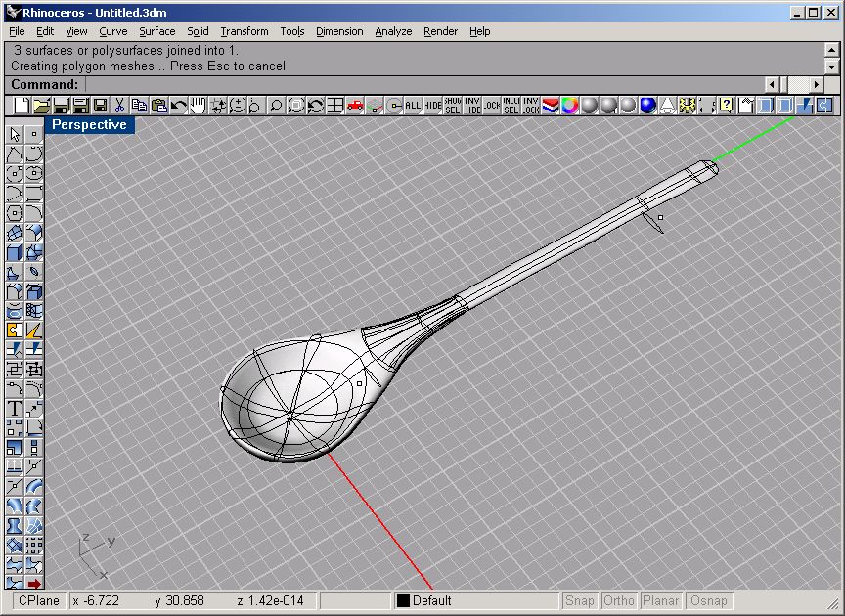Open the Layers stack icon
Image resolution: width=845 pixels, height=616 pixels.
pos(551,105)
